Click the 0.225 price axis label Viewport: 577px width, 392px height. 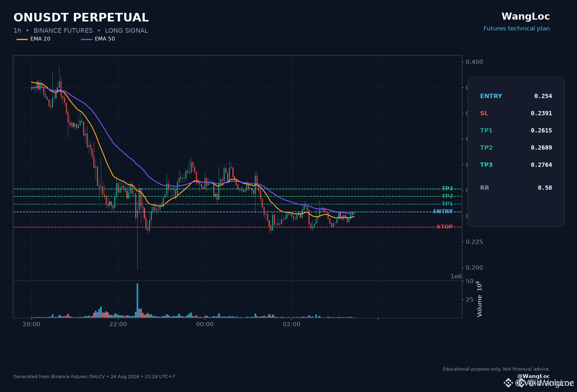pos(474,242)
